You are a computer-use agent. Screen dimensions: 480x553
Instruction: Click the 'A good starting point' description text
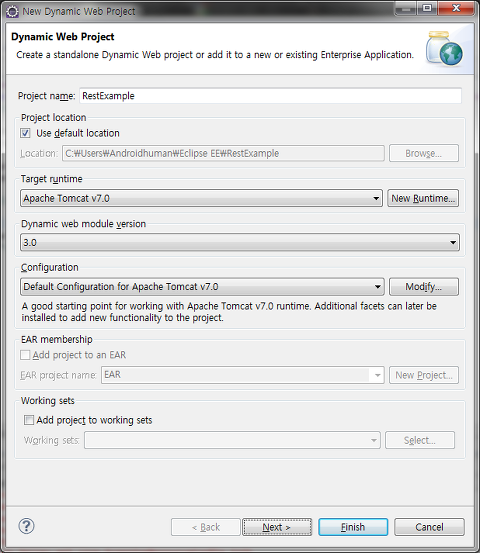coord(229,312)
